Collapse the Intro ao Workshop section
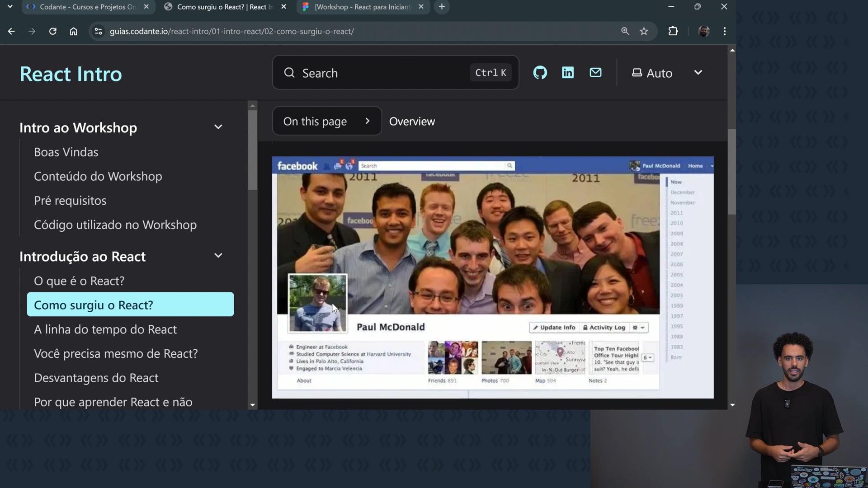The height and width of the screenshot is (488, 868). (x=218, y=127)
